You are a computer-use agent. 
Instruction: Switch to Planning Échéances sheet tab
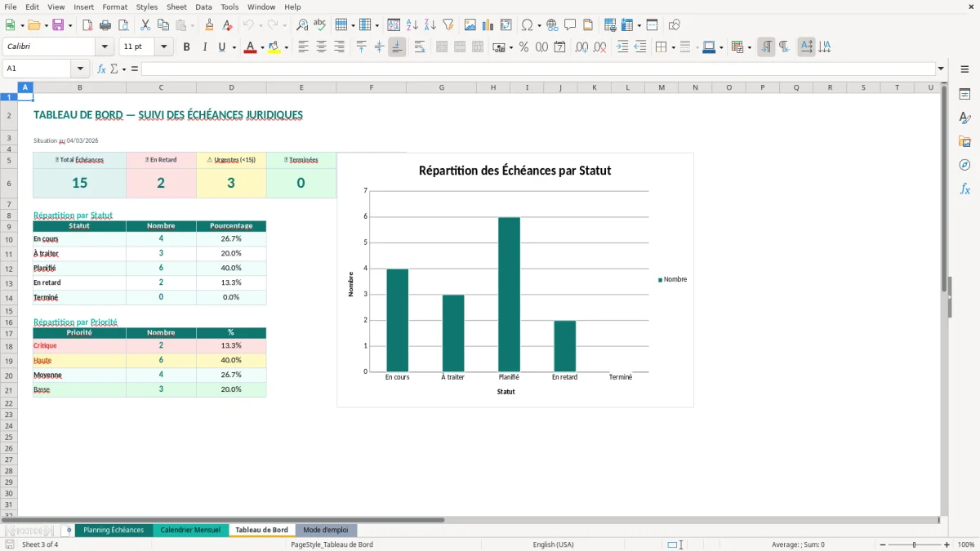pyautogui.click(x=114, y=531)
